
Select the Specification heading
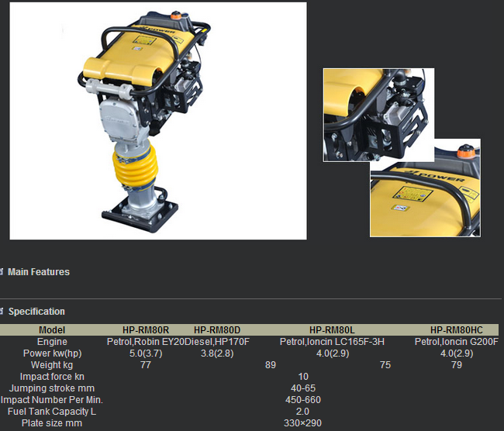pyautogui.click(x=36, y=312)
